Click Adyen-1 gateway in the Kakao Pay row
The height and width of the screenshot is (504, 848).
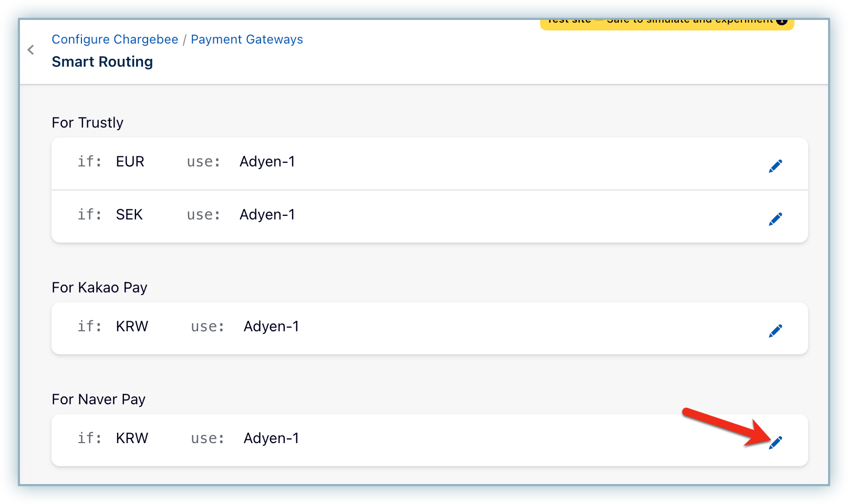[x=272, y=327]
